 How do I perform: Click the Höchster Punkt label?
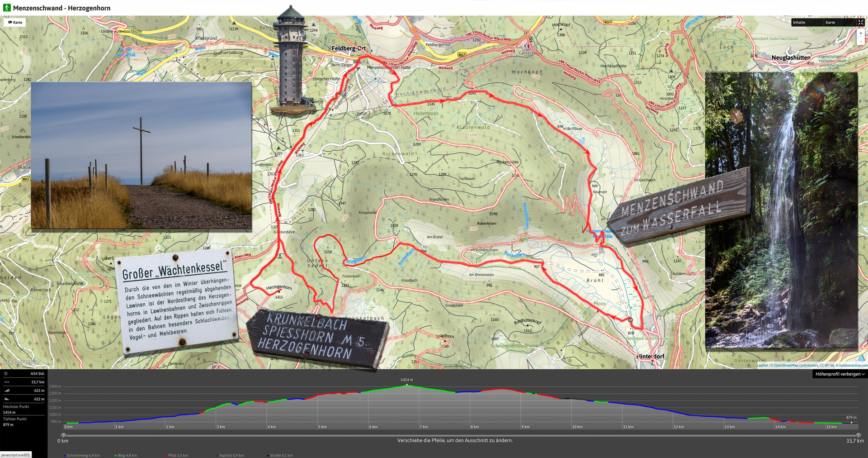[x=16, y=406]
